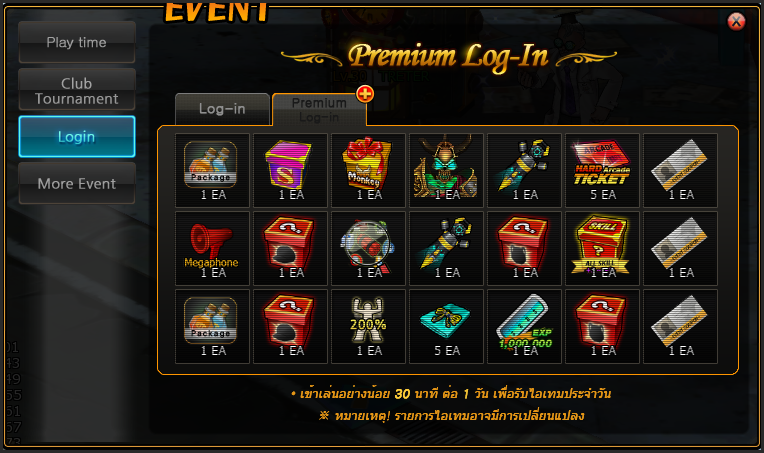The image size is (764, 453).
Task: Open the Premium Log-in tab
Action: (x=319, y=110)
